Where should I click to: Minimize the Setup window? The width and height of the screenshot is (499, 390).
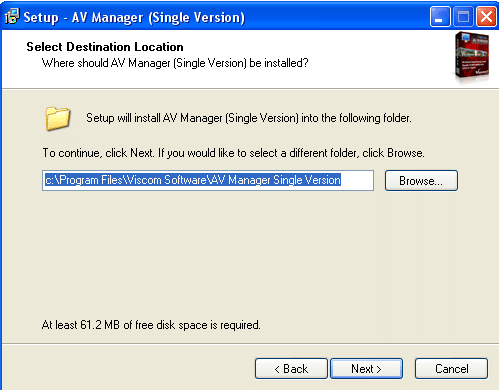440,17
